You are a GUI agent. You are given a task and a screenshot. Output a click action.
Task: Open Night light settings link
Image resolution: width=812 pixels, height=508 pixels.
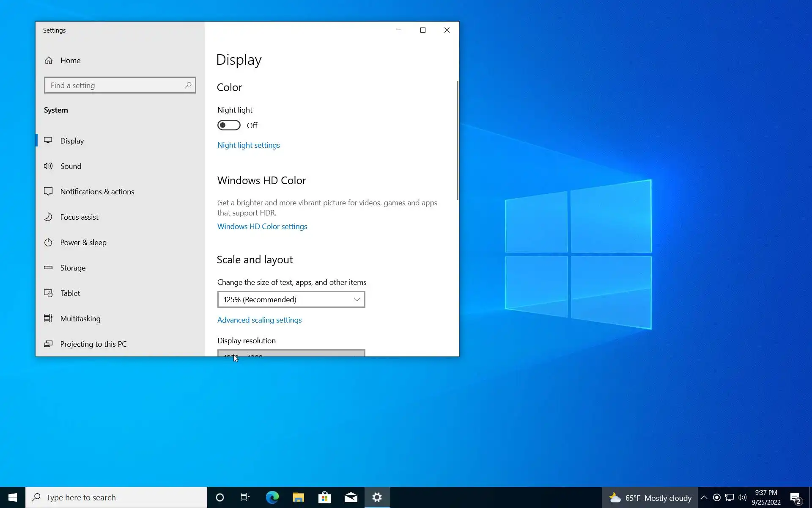(248, 145)
